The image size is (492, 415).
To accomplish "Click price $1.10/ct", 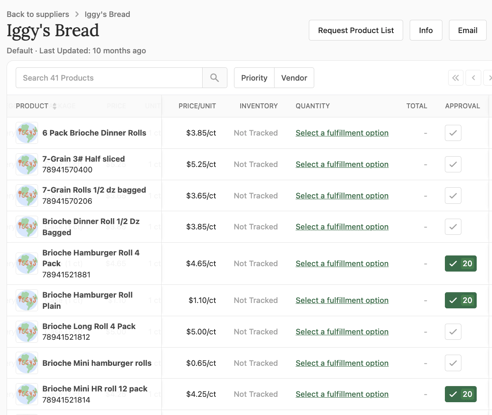I will tap(202, 300).
